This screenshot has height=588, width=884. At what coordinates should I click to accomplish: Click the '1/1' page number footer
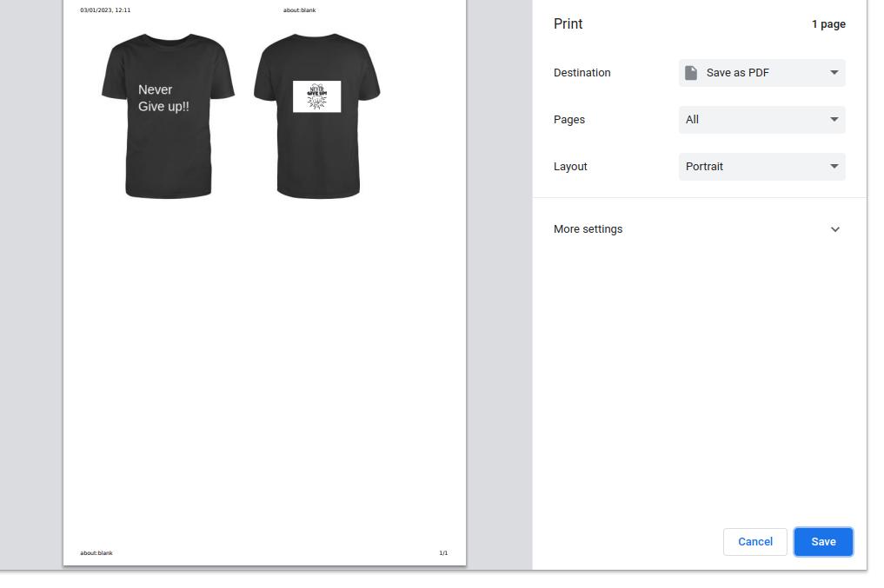[x=443, y=553]
